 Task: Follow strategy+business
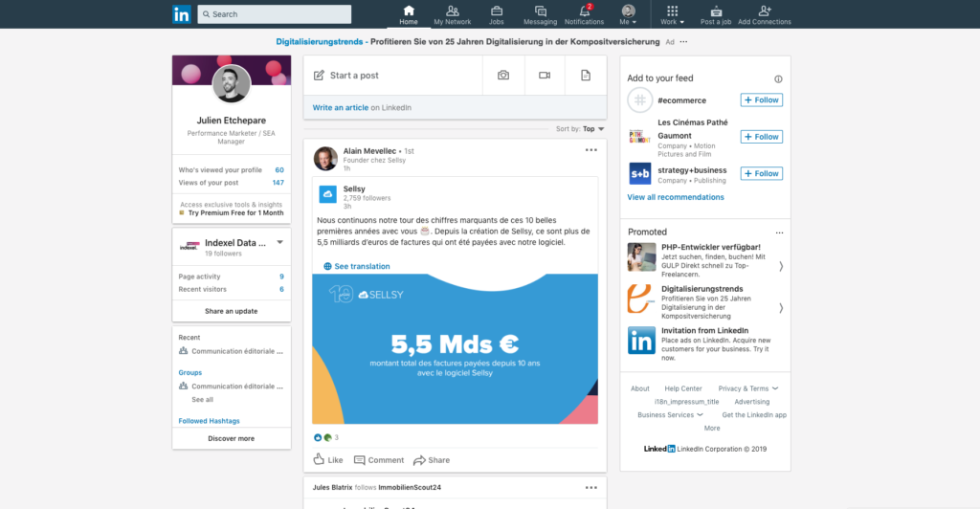(762, 173)
